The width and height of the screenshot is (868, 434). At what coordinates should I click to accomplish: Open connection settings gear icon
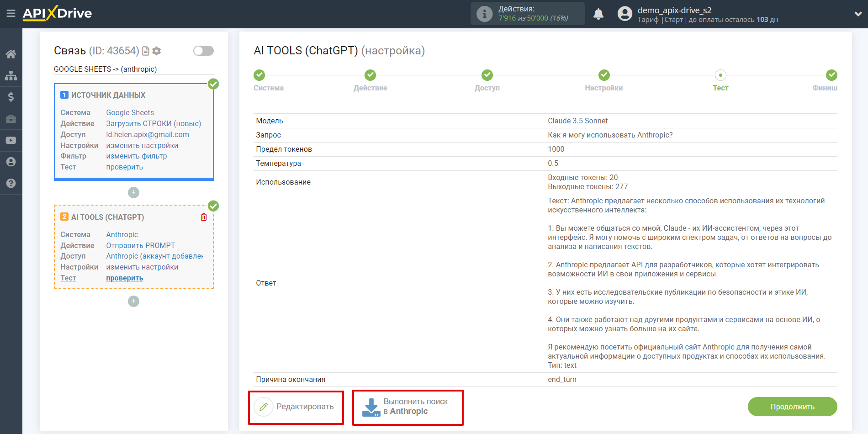157,51
